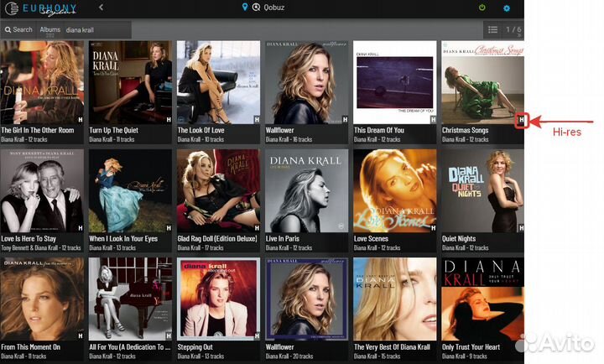Click the title text Live In Paris
The height and width of the screenshot is (364, 604).
(x=283, y=238)
